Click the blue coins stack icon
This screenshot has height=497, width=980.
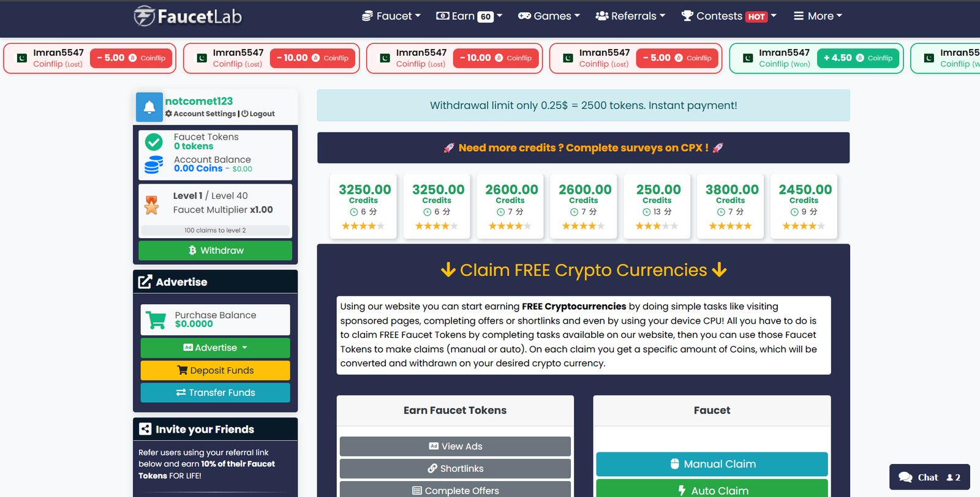[x=154, y=165]
